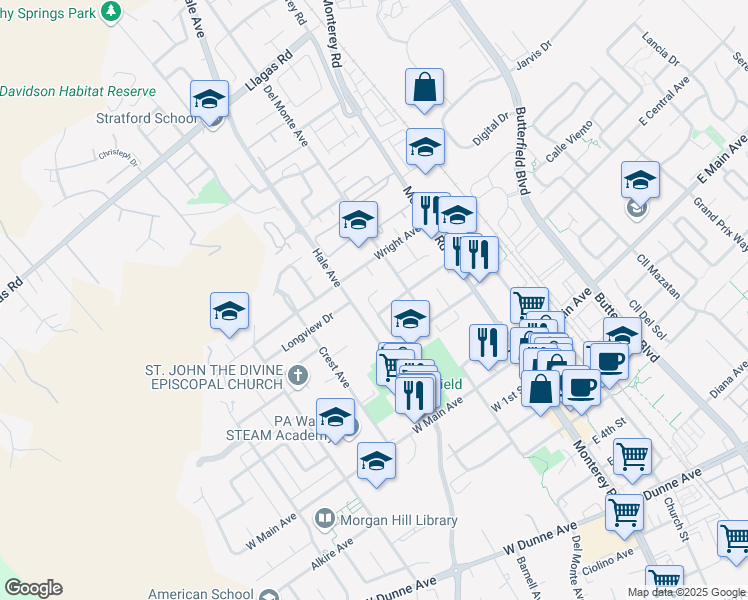Click the Calle Viento street label
Image resolution: width=748 pixels, height=600 pixels.
[x=569, y=141]
